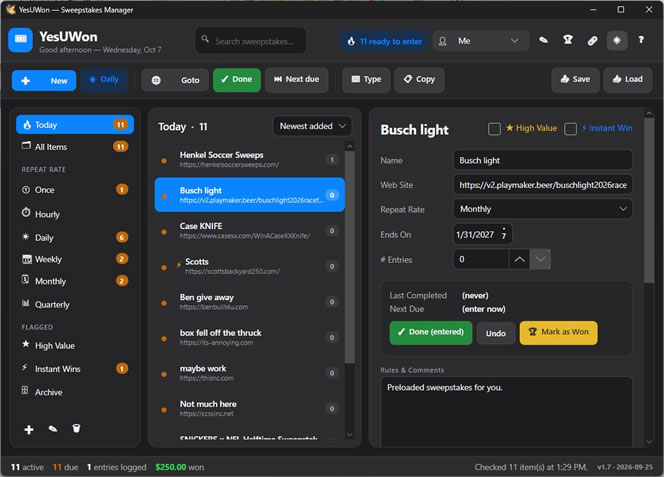Click the sweepstakes list scrollbar
The width and height of the screenshot is (664, 477).
point(349,257)
